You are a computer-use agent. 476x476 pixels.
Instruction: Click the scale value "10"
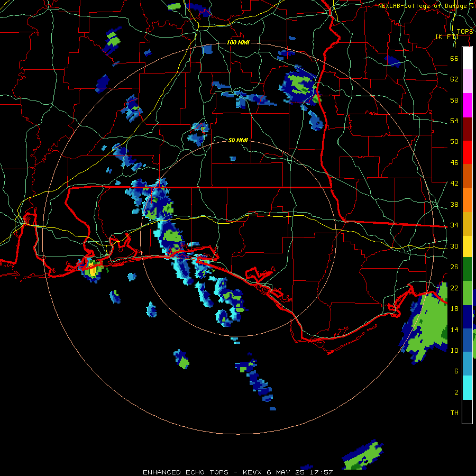point(454,350)
